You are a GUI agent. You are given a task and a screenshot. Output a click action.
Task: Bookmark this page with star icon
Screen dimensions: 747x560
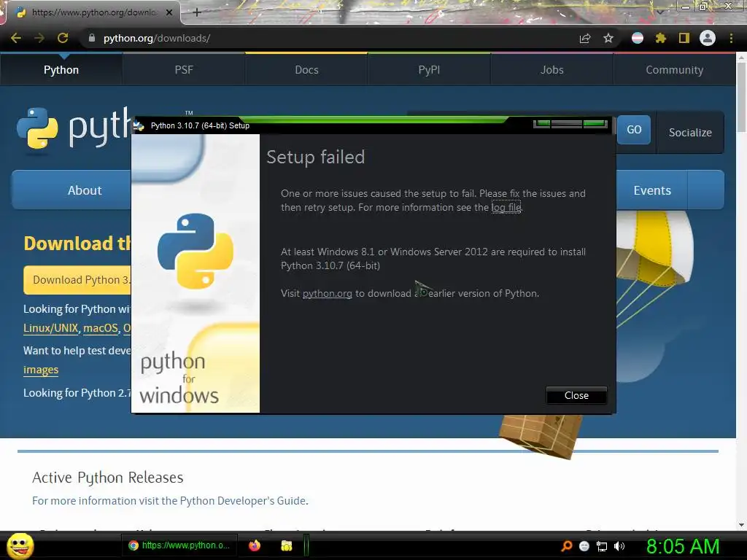[x=608, y=38]
